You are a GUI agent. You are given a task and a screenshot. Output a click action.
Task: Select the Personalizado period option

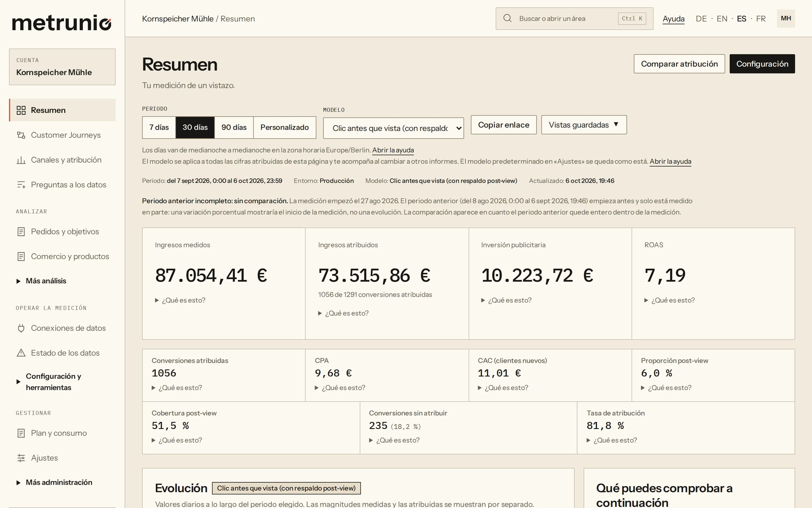[284, 127]
